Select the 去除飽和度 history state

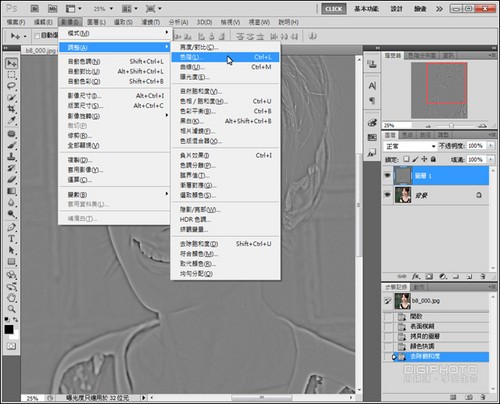click(436, 356)
